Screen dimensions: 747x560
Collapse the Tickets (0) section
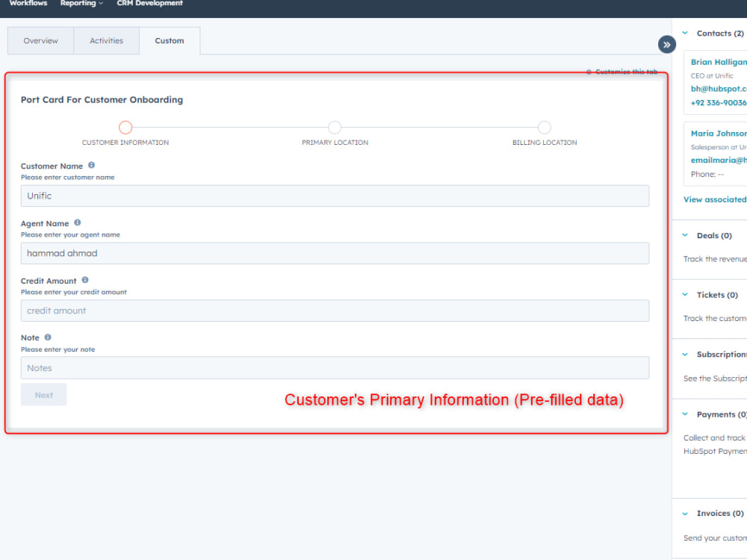tap(684, 294)
